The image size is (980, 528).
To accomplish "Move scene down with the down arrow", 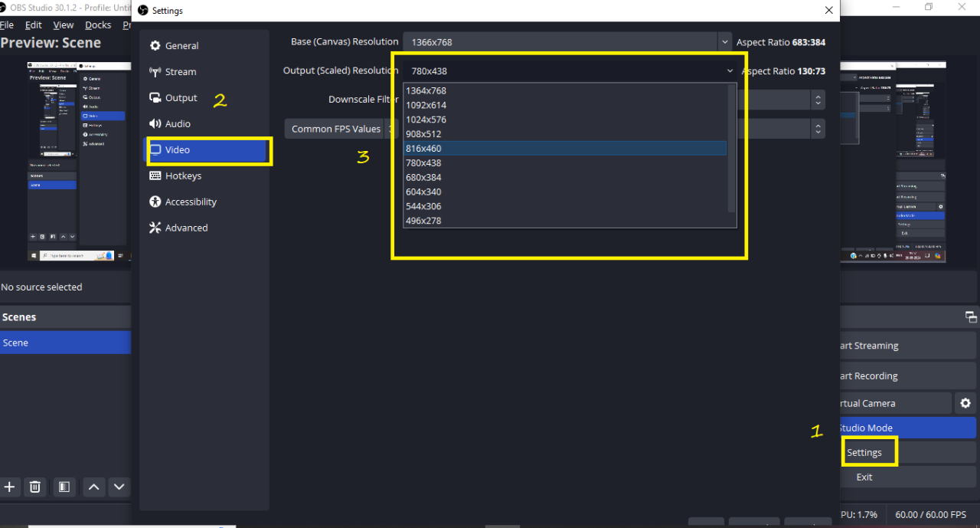I will coord(119,487).
